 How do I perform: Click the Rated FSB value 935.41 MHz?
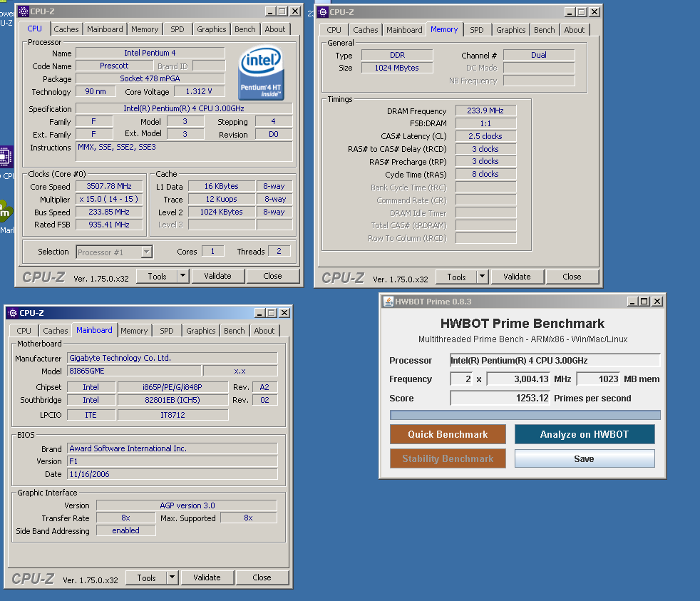(x=109, y=225)
